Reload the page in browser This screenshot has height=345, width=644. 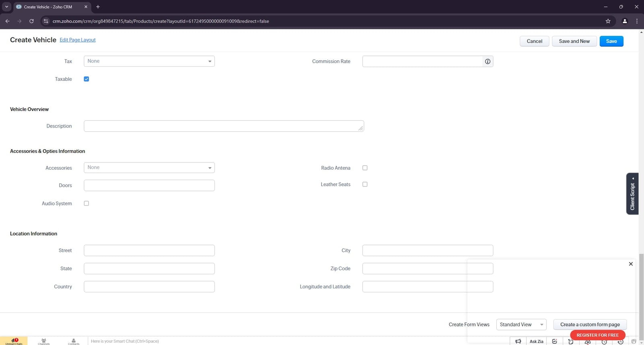(31, 21)
